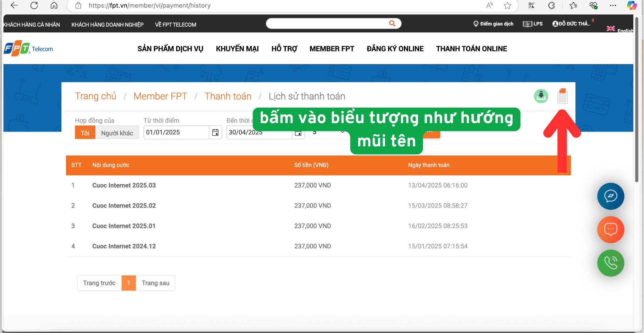Click Trang sau pagination button

[156, 283]
